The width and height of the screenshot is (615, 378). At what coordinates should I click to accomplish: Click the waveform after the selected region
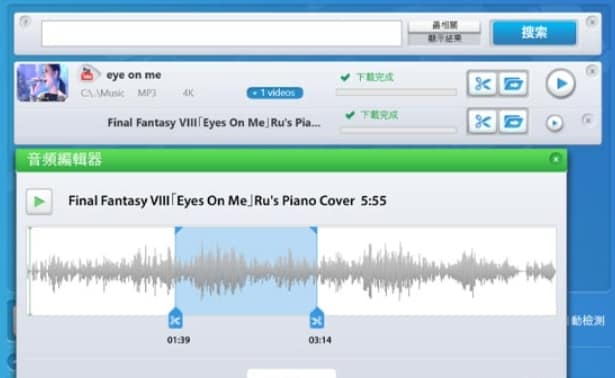coord(437,271)
